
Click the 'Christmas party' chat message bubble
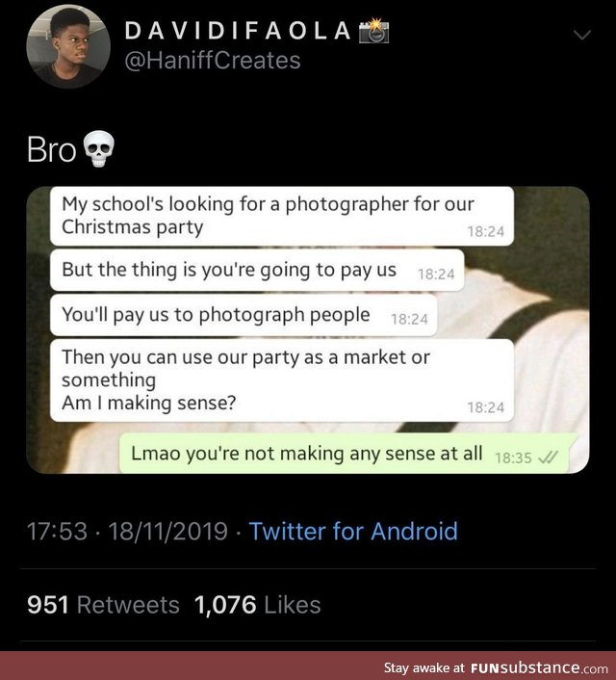click(281, 217)
